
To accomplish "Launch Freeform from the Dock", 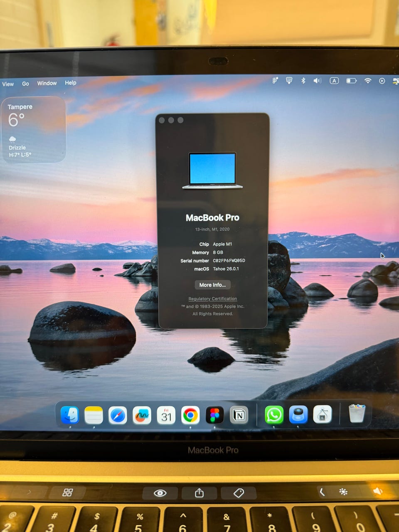I will [x=142, y=415].
